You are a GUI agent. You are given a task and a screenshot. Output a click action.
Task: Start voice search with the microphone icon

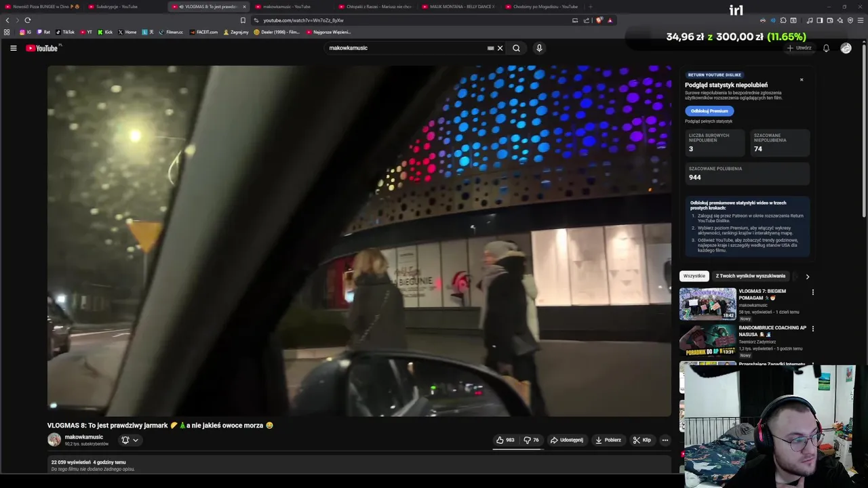[x=539, y=48]
